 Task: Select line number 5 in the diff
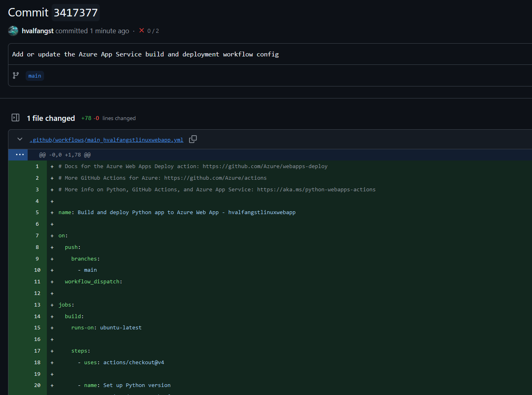pyautogui.click(x=37, y=213)
